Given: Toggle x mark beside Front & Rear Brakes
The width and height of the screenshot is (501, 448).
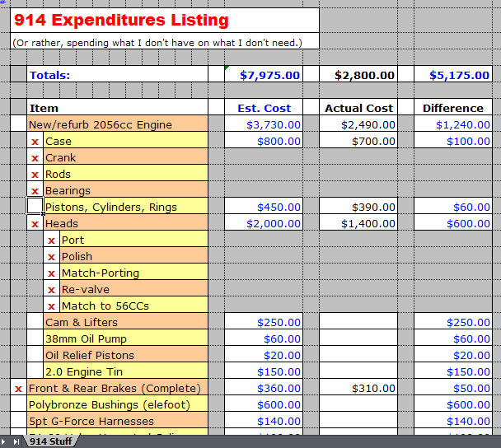Looking at the screenshot, I should [x=18, y=388].
